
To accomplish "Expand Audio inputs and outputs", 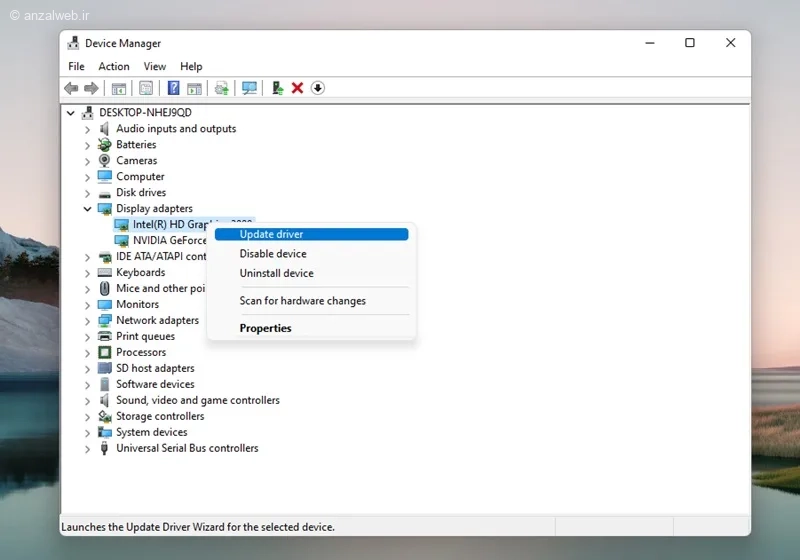I will tap(87, 129).
